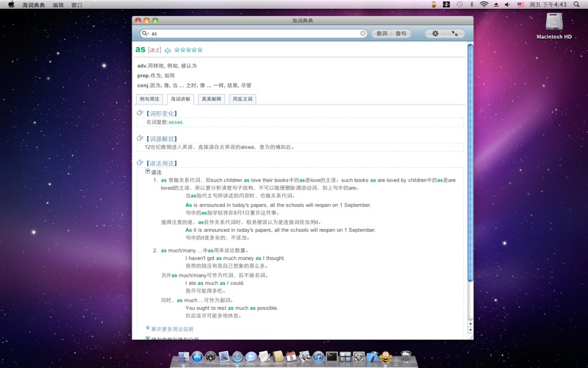Collapse the 语法 section toggle
This screenshot has height=368, width=588.
(x=148, y=171)
